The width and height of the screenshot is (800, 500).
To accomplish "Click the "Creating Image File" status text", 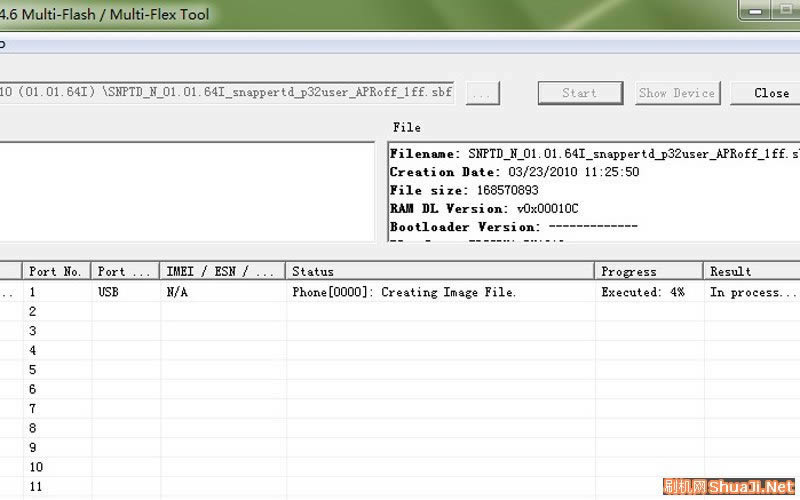I will click(x=404, y=292).
